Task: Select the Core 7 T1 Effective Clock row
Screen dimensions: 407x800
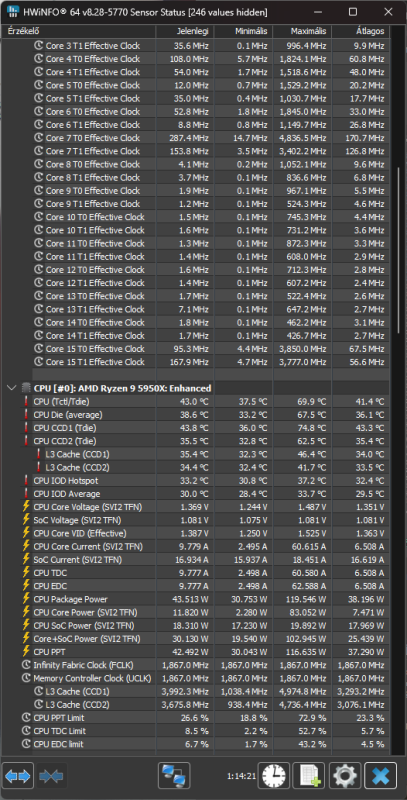Action: coord(211,151)
